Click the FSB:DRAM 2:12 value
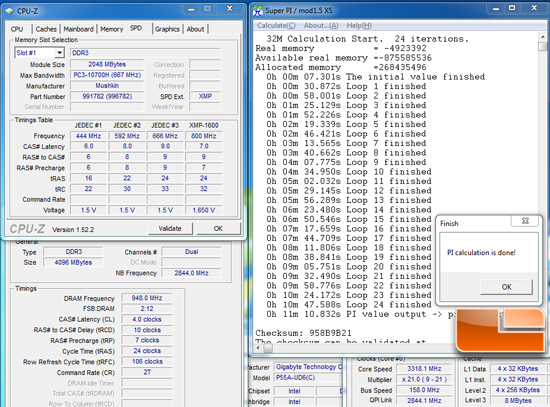 [x=147, y=309]
